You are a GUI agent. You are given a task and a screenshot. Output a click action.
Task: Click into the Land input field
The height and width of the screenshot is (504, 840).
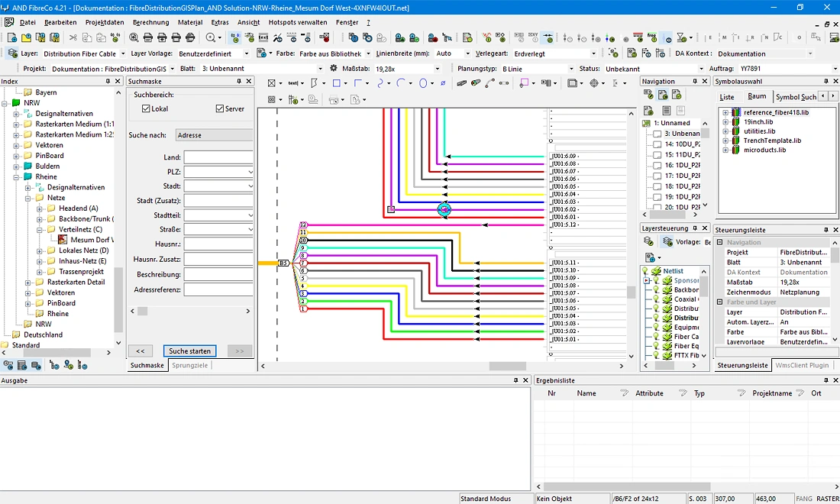[x=218, y=157]
